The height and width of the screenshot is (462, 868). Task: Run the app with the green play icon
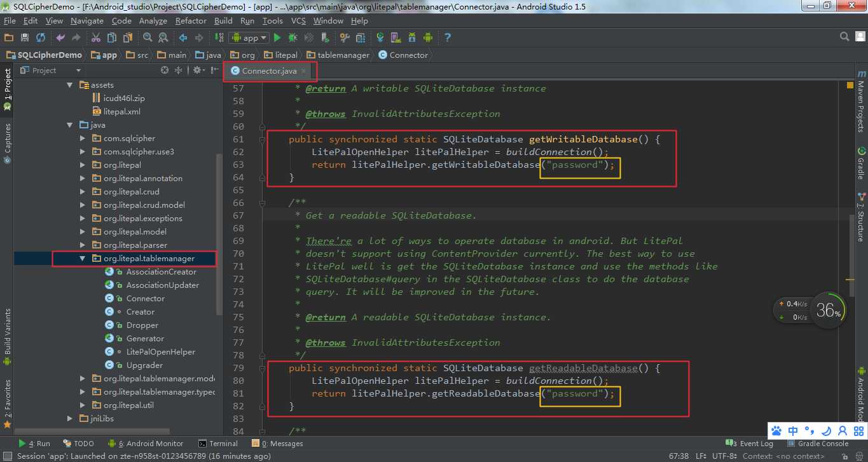(277, 38)
